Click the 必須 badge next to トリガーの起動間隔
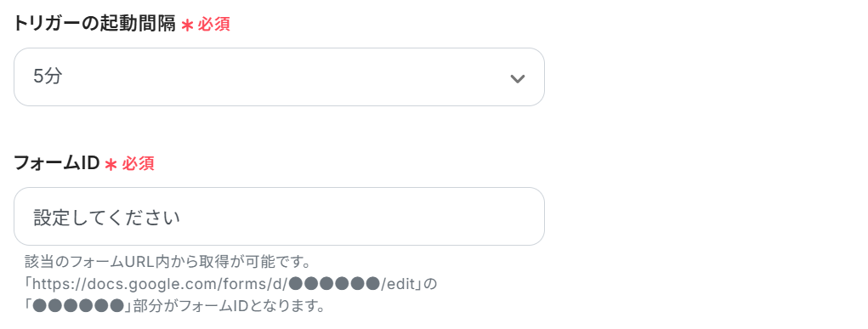The image size is (868, 329). [x=213, y=25]
